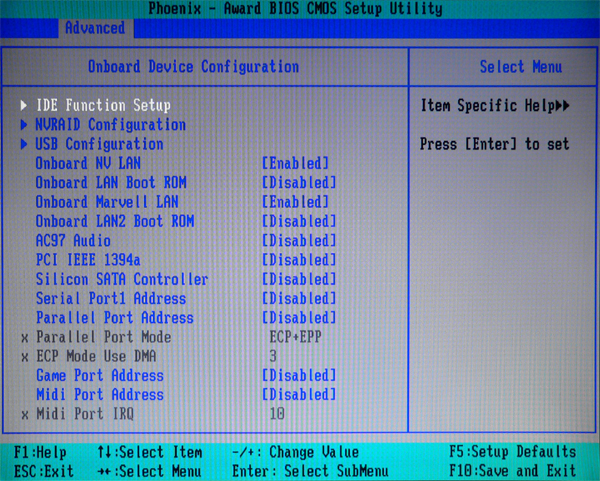Click the Select Menu arrows hint

150,471
